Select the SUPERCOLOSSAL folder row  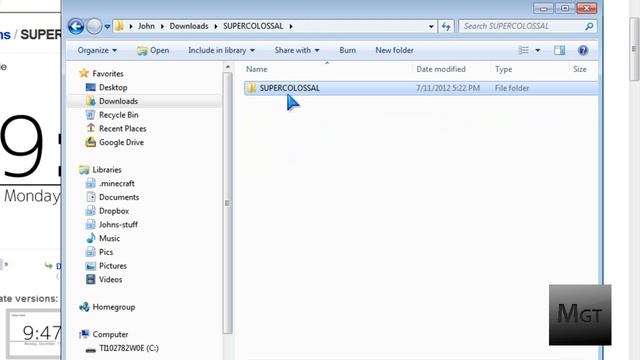pos(421,88)
